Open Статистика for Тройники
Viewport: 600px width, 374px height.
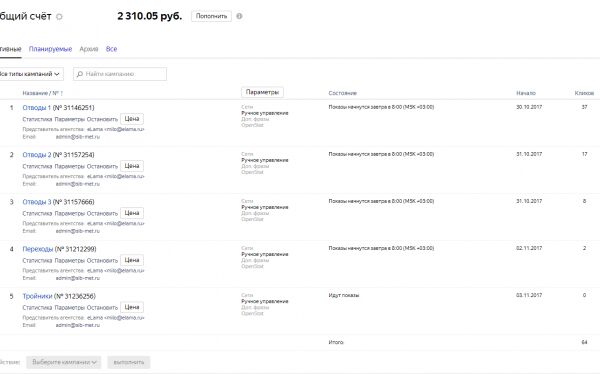(x=37, y=307)
